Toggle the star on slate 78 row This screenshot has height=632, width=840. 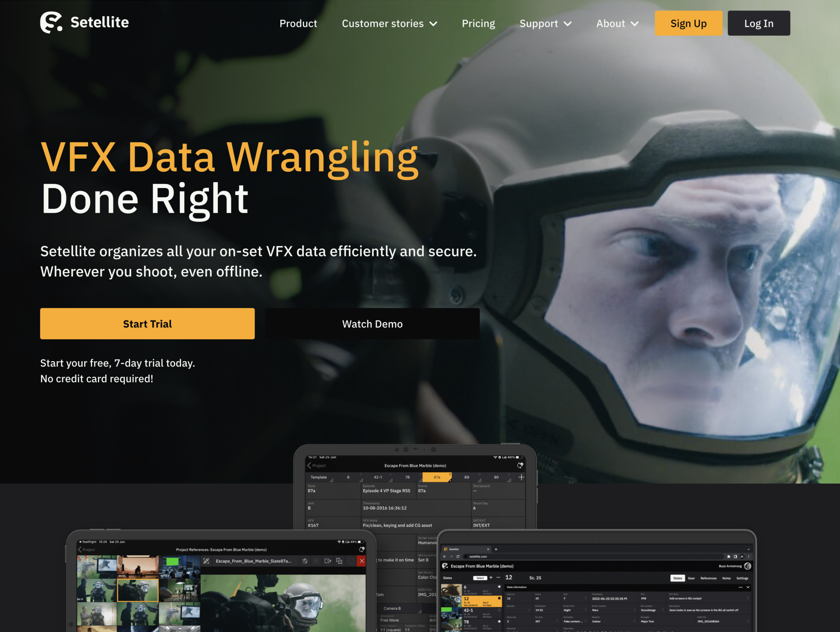click(x=499, y=622)
